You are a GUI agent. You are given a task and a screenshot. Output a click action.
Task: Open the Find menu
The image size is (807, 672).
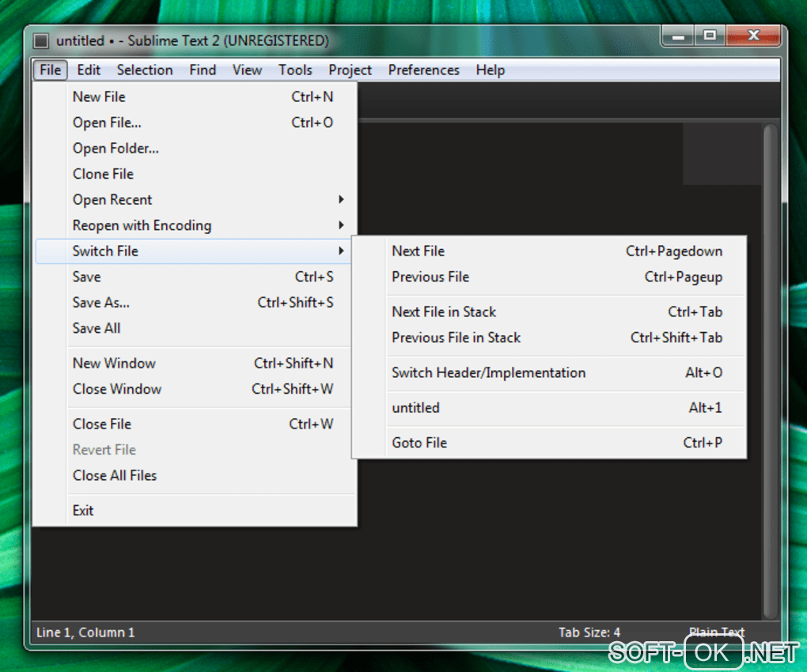pyautogui.click(x=203, y=70)
